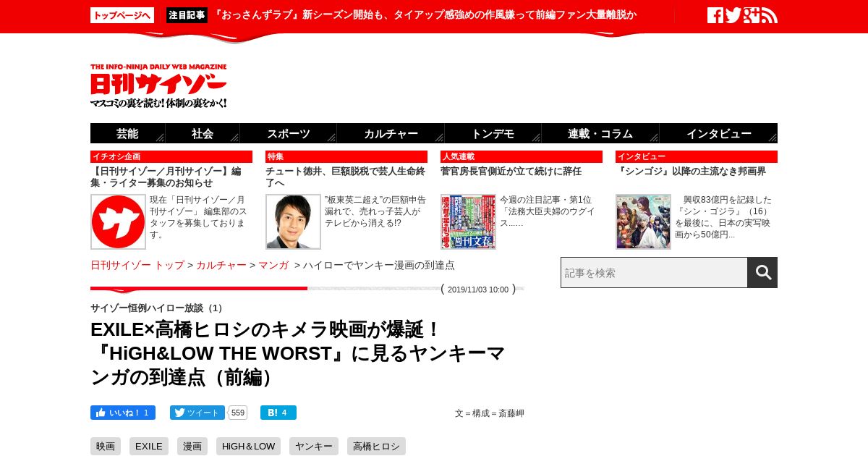Click the search magnifier button

point(762,273)
